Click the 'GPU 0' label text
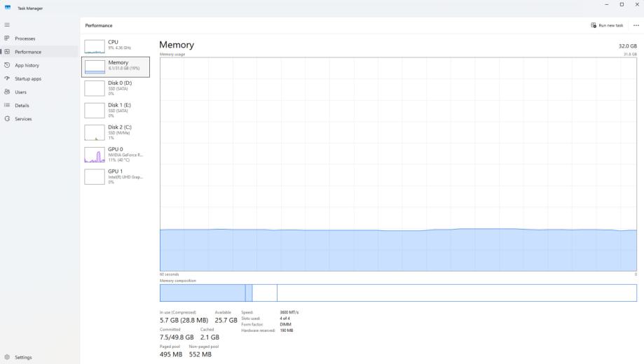This screenshot has height=364, width=644. tap(116, 149)
